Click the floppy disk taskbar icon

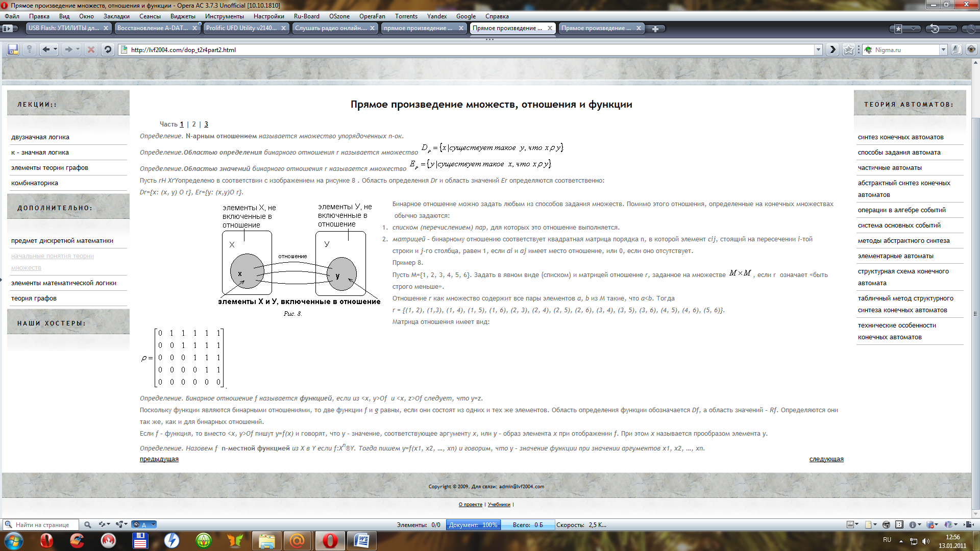pyautogui.click(x=140, y=540)
